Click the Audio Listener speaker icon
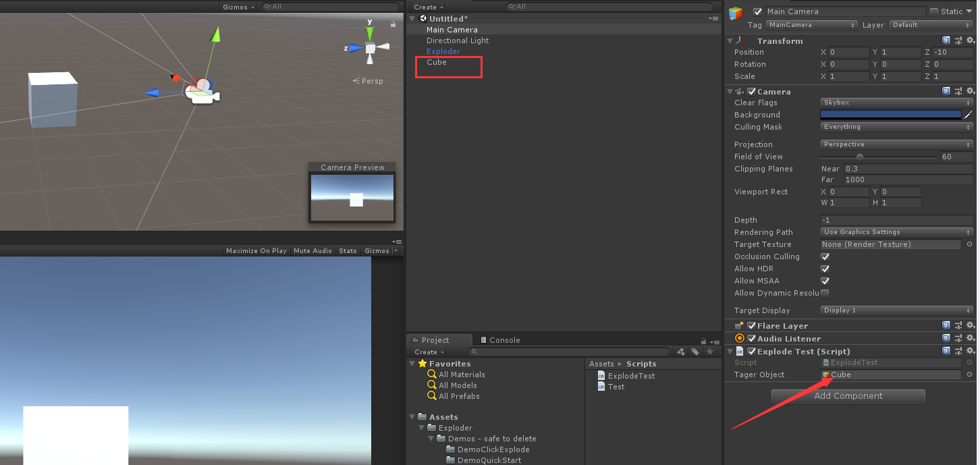This screenshot has height=465, width=980. coord(739,338)
